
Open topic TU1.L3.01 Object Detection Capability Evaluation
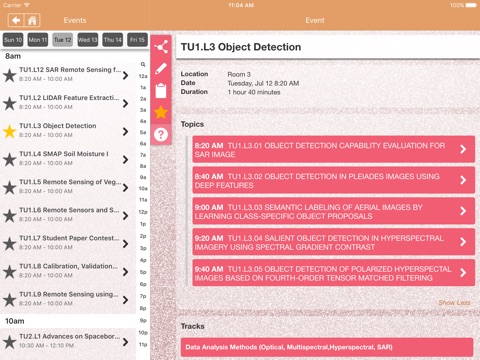click(x=333, y=149)
